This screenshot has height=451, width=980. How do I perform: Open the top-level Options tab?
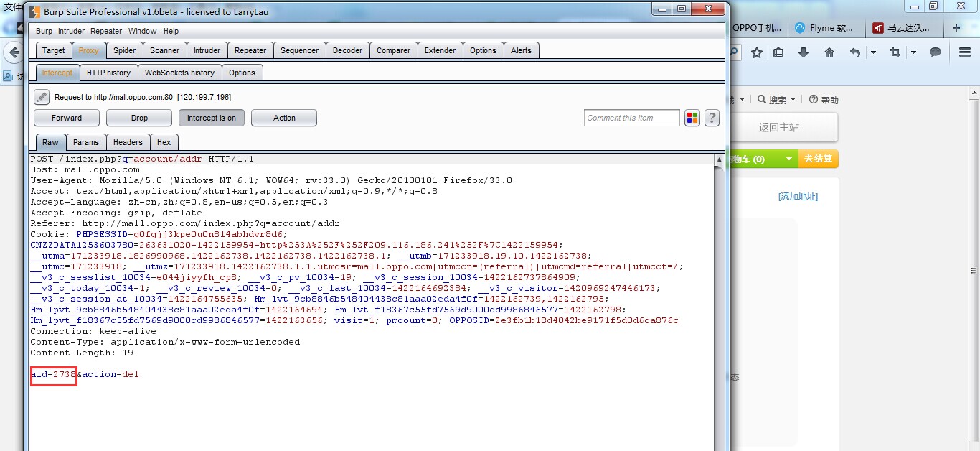(483, 50)
